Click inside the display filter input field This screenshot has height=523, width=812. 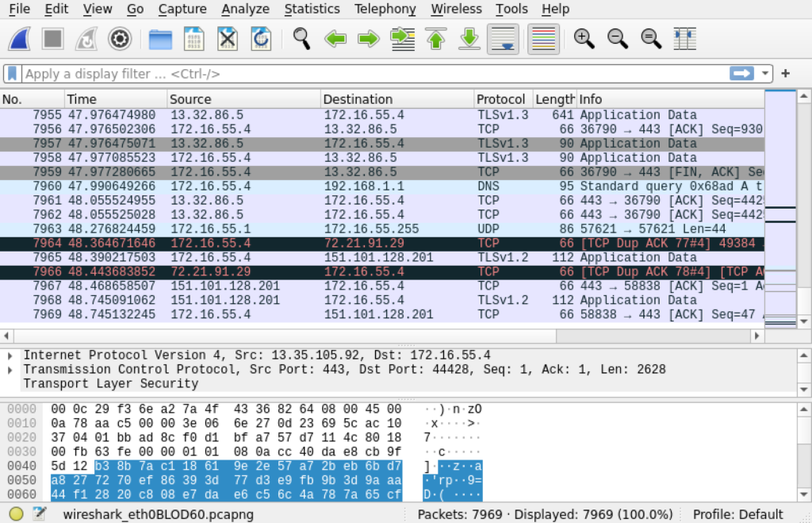click(317, 72)
